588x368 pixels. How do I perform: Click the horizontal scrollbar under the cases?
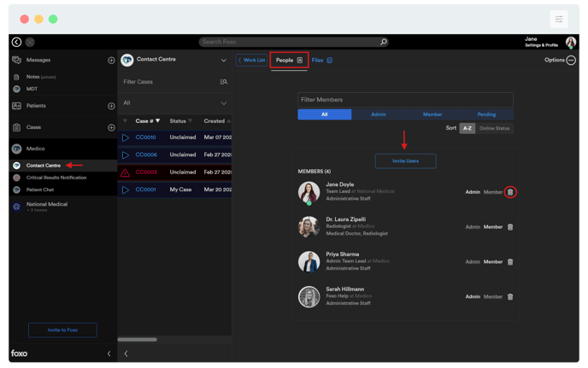pyautogui.click(x=138, y=340)
